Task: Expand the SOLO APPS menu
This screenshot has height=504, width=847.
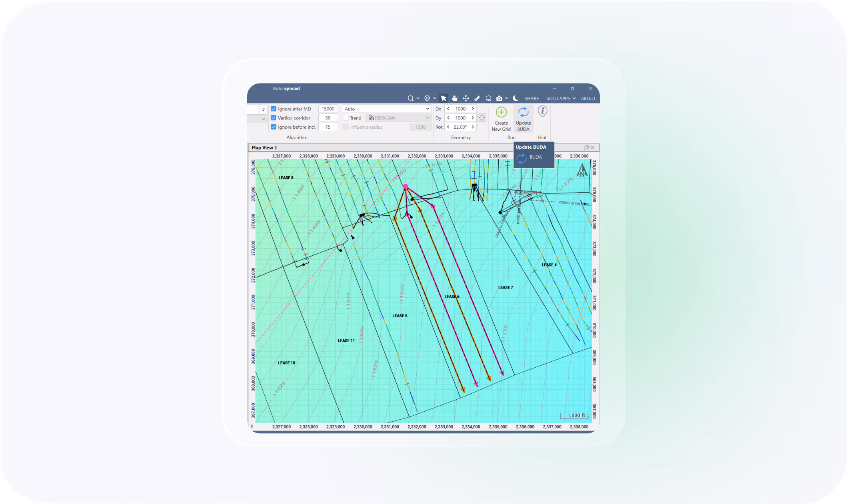Action: coord(561,98)
